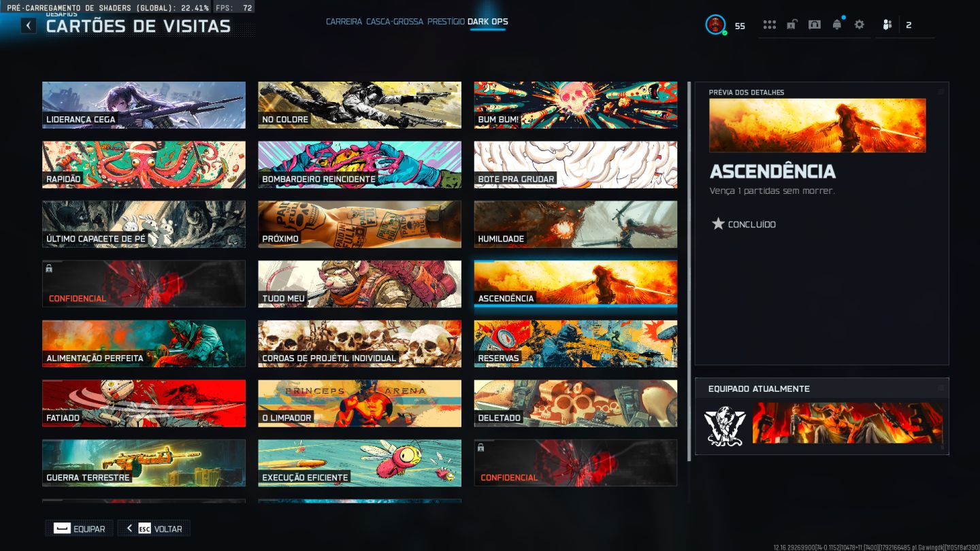Select the Último Capacete de Pé card
Viewport: 980px width, 551px height.
click(144, 224)
